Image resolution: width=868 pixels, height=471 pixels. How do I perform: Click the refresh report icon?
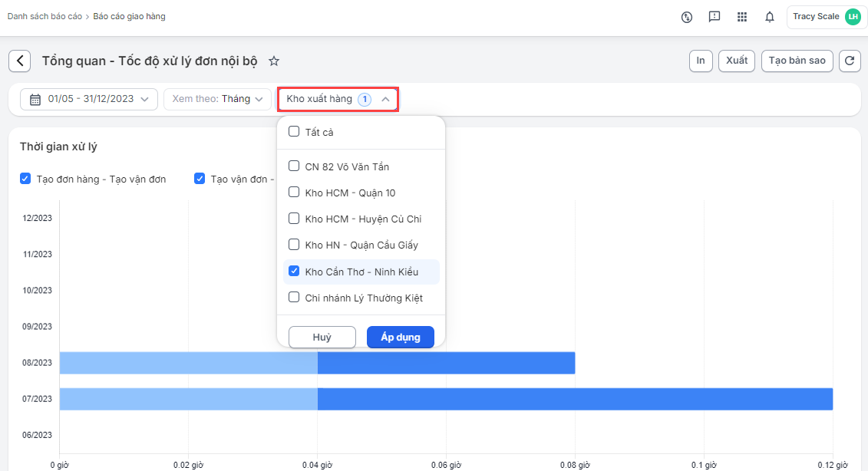coord(849,61)
